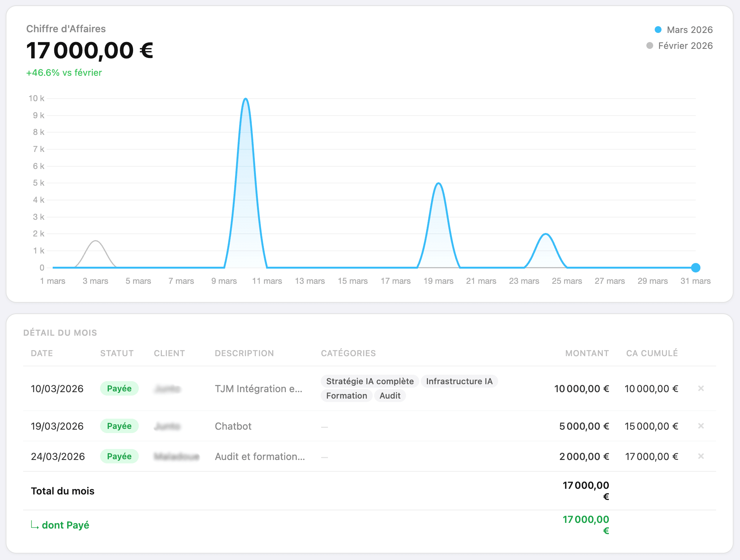This screenshot has height=560, width=740.
Task: Sort by the DATE column header
Action: click(42, 354)
